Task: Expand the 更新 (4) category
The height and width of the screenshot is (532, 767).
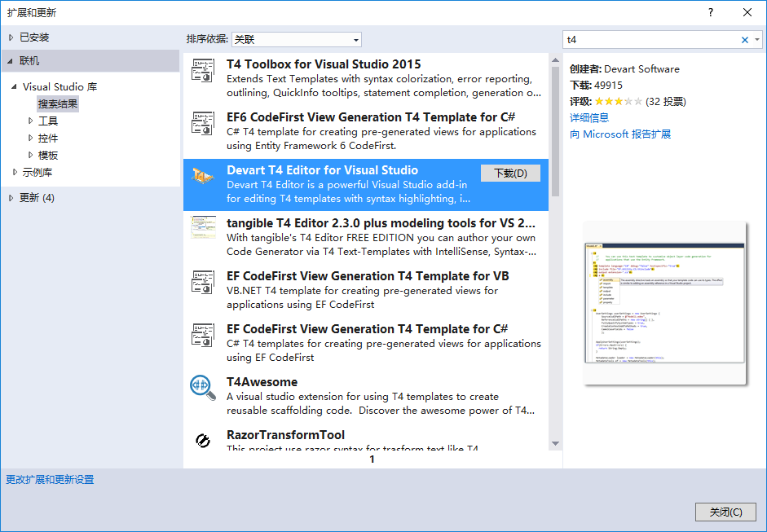Action: [11, 197]
